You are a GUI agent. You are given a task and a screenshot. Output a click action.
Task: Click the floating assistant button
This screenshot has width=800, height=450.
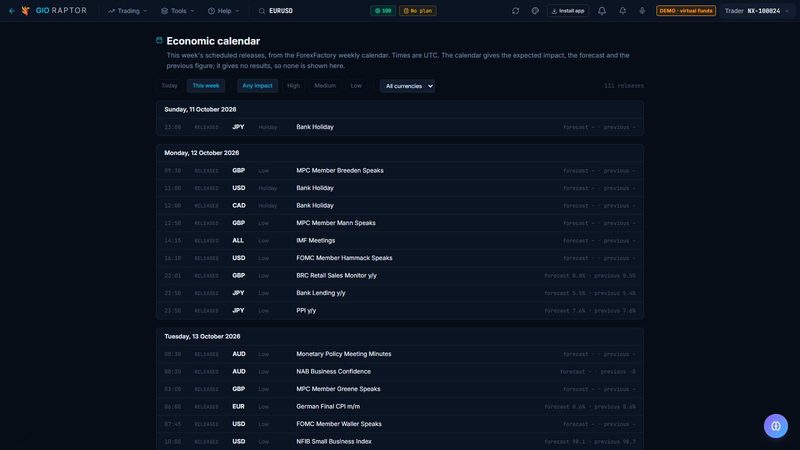(x=776, y=426)
